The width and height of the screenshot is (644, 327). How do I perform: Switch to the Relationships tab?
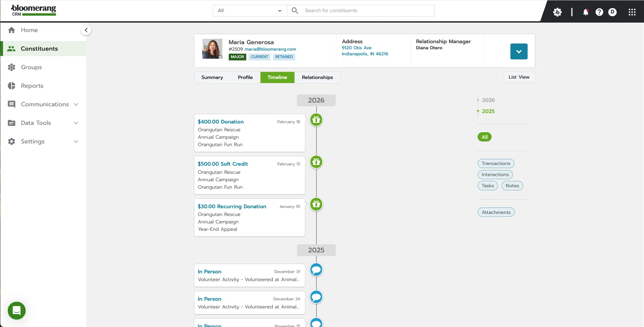coord(317,77)
